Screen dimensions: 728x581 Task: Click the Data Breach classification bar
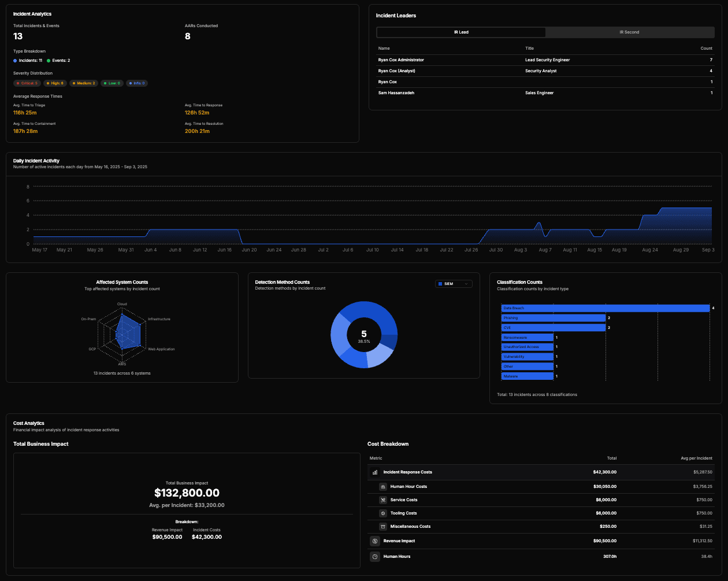(603, 308)
